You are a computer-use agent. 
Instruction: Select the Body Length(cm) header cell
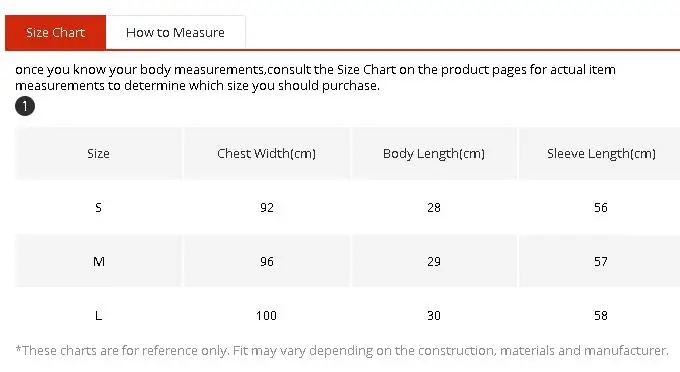(434, 153)
